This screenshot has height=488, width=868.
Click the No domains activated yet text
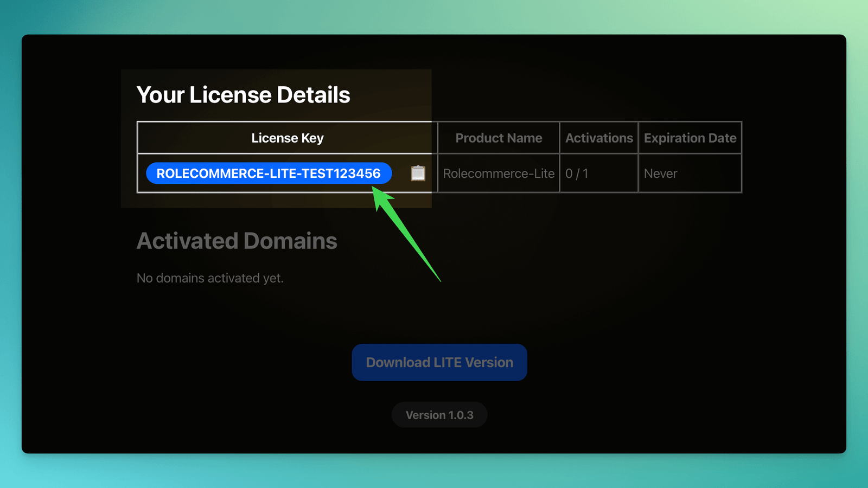pyautogui.click(x=210, y=278)
